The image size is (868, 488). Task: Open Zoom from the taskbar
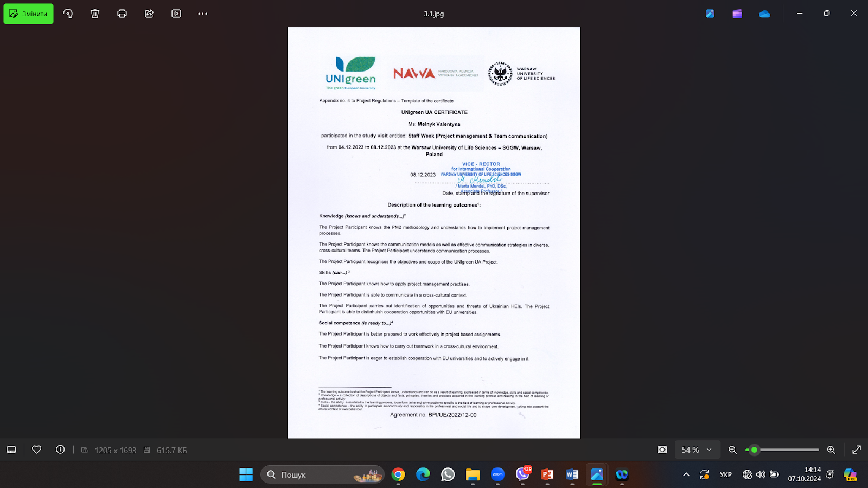point(497,474)
